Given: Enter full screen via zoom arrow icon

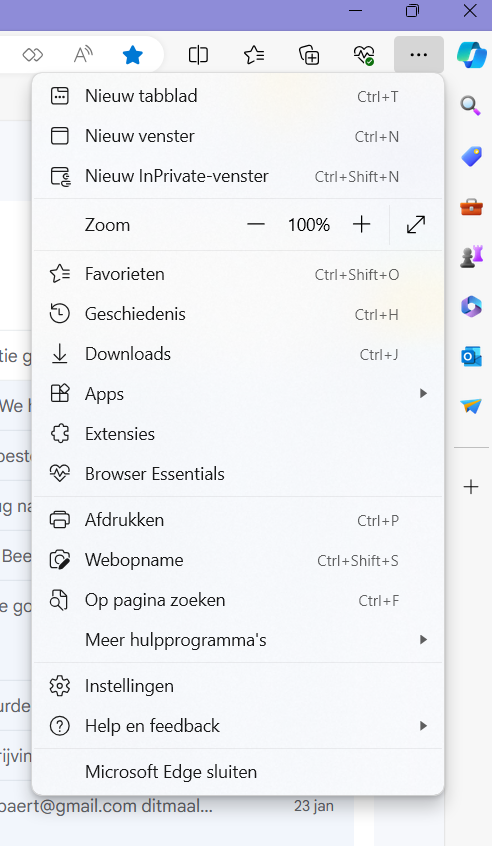Looking at the screenshot, I should (x=416, y=224).
